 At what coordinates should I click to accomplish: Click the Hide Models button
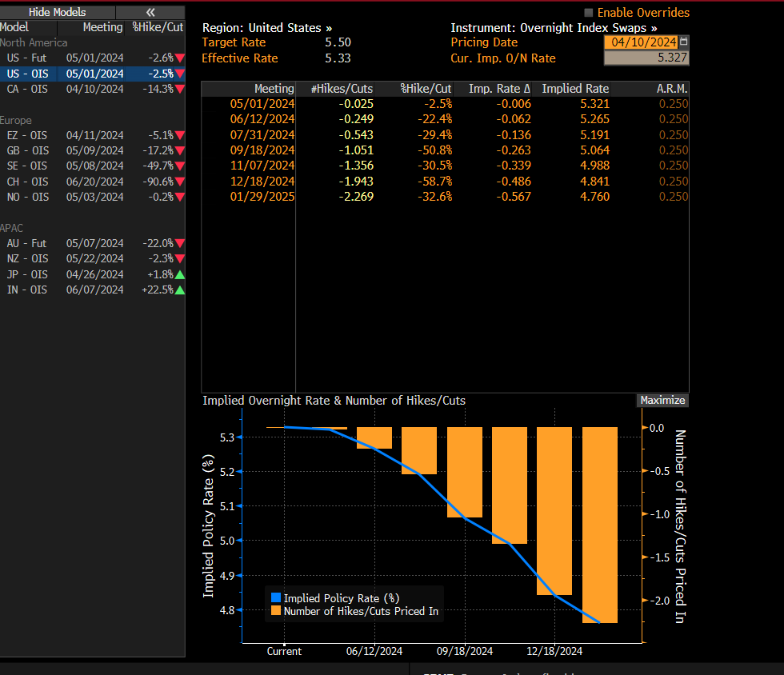point(58,12)
